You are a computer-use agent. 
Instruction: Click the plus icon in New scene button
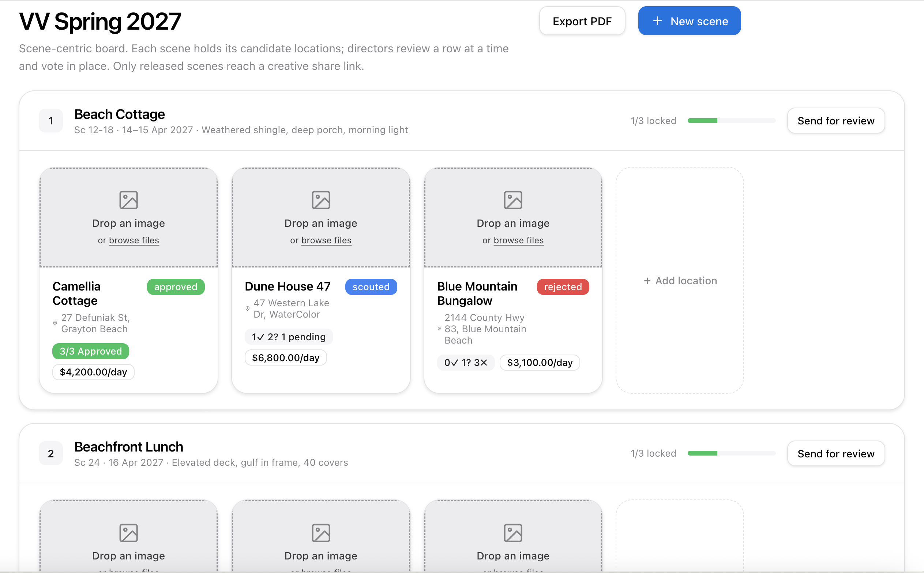(x=657, y=21)
